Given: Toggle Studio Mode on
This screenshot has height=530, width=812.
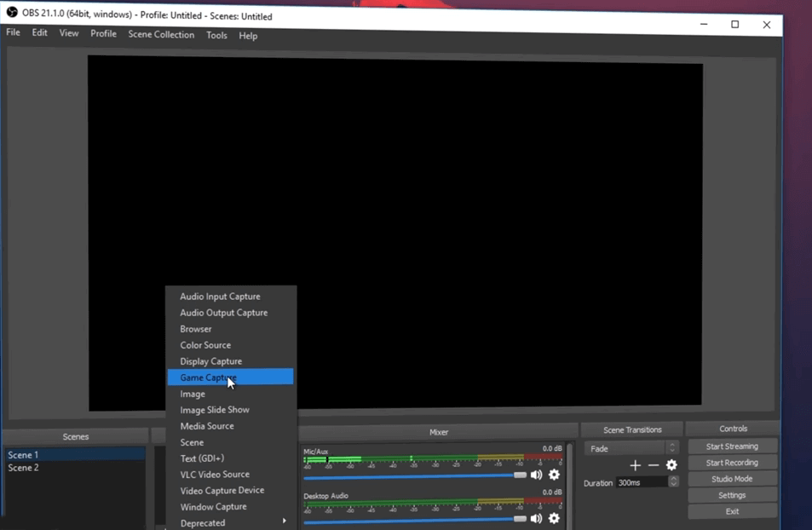Looking at the screenshot, I should 732,479.
